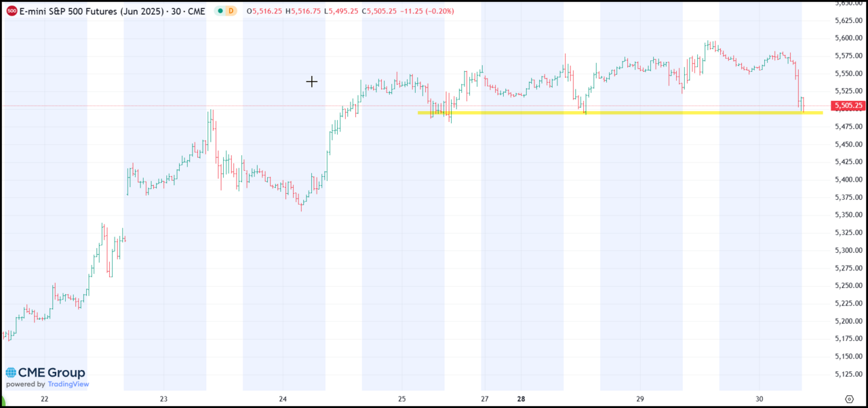Click the 5,600.00 price axis label
Viewport: 868px width, 408px height.
click(849, 38)
